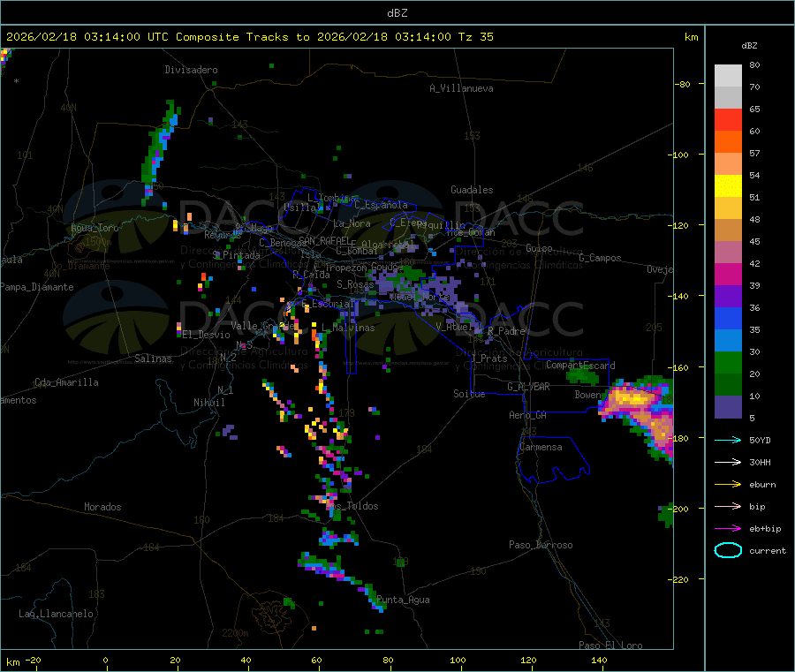Pick the magenta 39–42 dBZ legend swatch

(x=728, y=274)
